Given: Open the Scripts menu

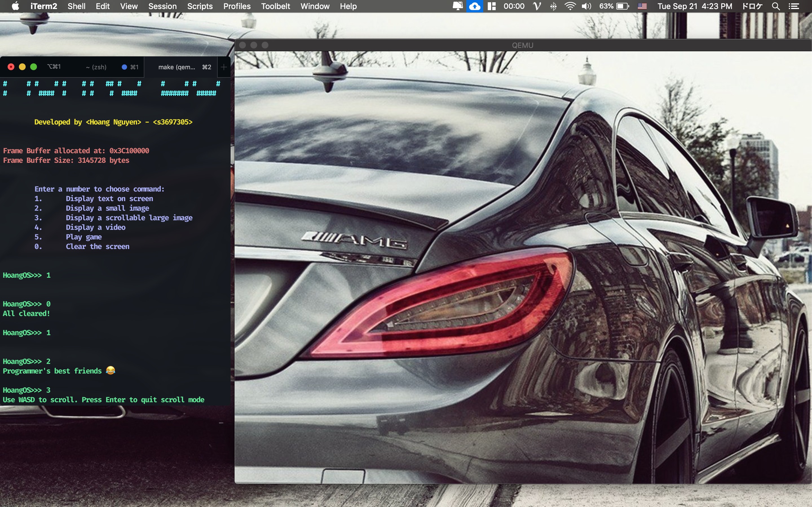Looking at the screenshot, I should [x=200, y=6].
